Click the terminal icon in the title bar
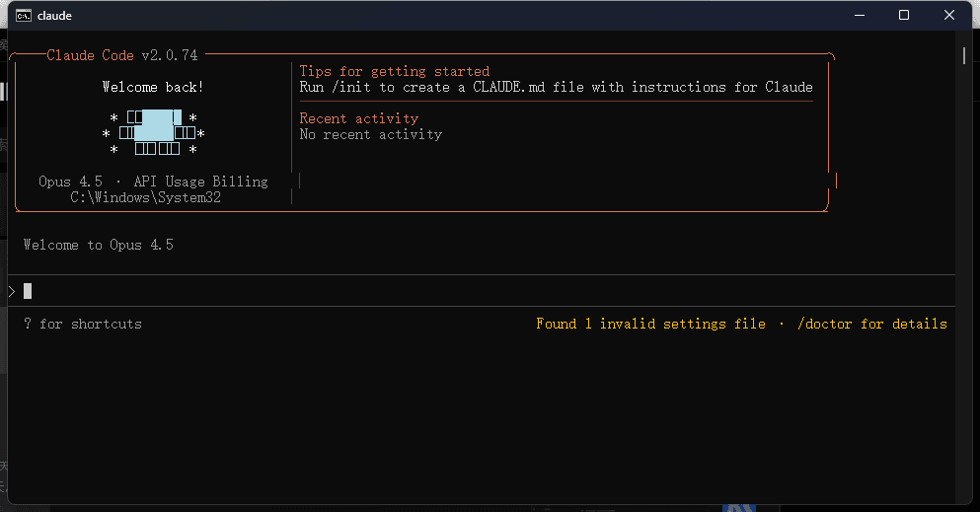This screenshot has width=980, height=512. [23, 16]
